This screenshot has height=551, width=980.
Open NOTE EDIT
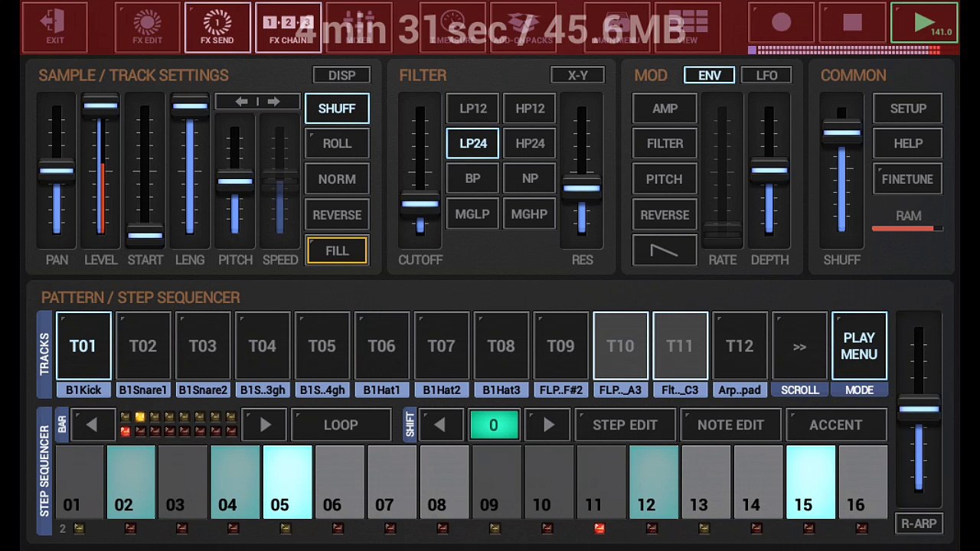click(x=730, y=425)
